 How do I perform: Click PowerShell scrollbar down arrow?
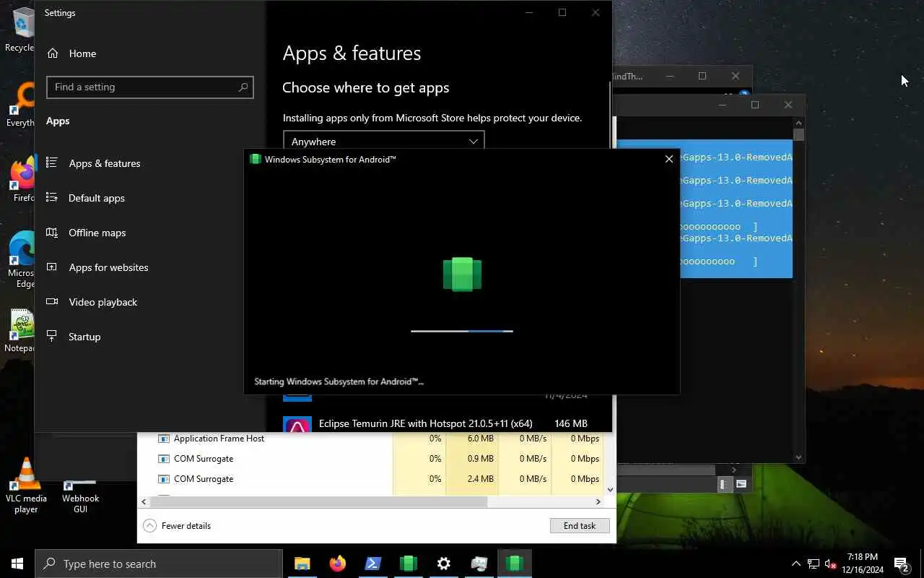(x=798, y=457)
